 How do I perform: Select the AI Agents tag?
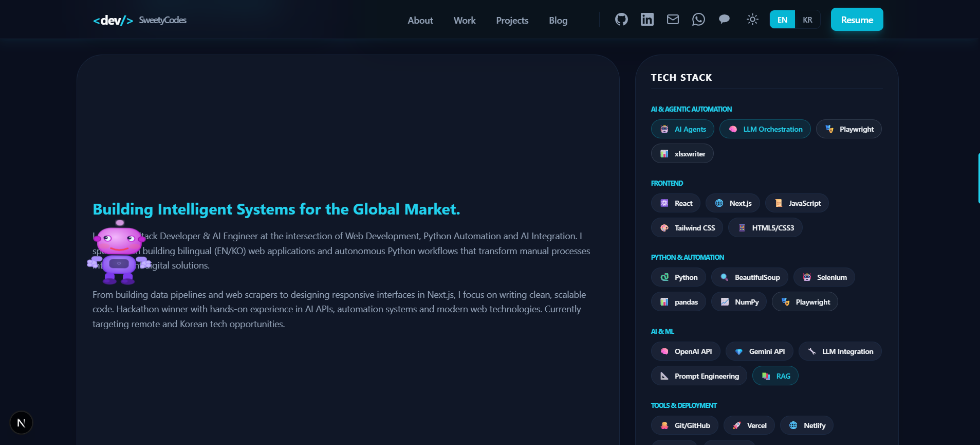(682, 129)
